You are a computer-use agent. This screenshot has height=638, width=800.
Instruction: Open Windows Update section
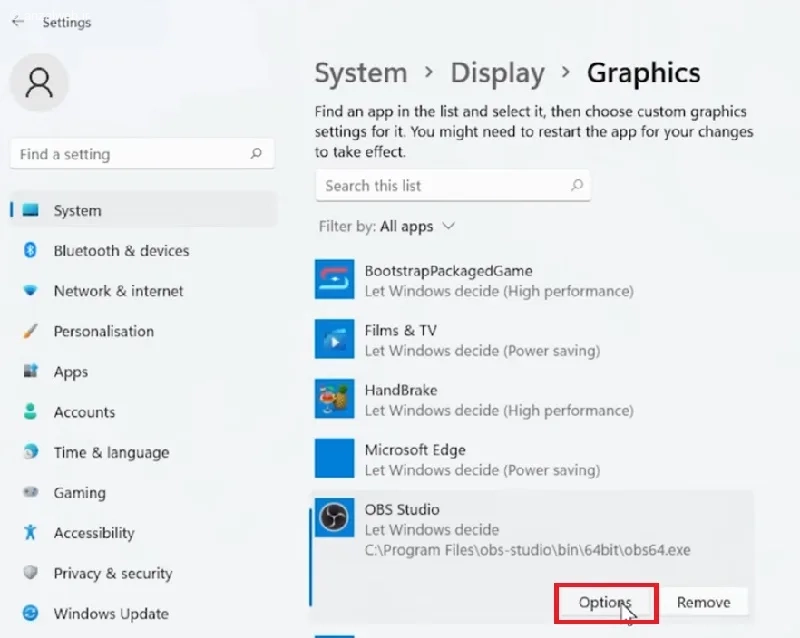point(110,614)
